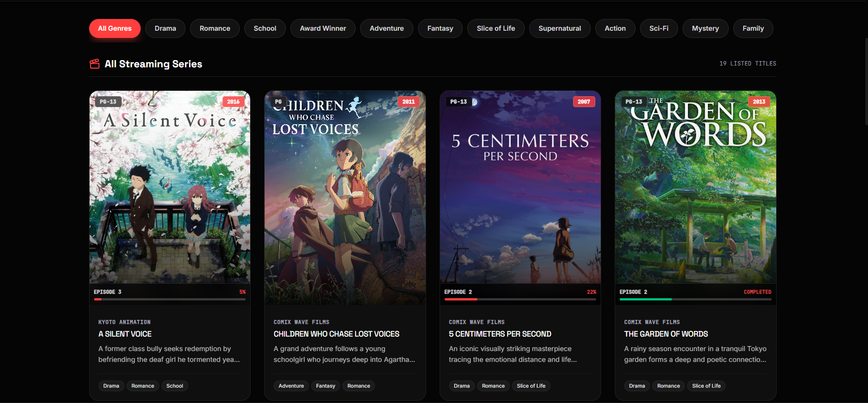The width and height of the screenshot is (868, 403).
Task: Click Drama tag on 5 Centimeters card
Action: click(x=462, y=386)
